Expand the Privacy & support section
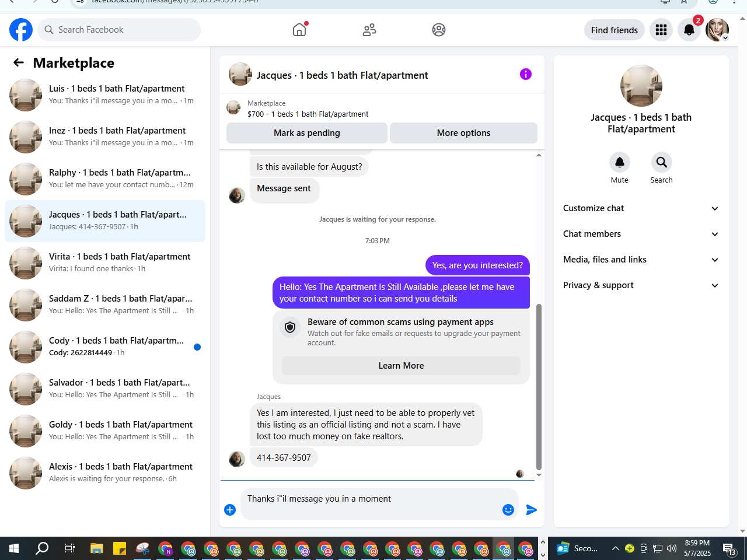 [641, 285]
